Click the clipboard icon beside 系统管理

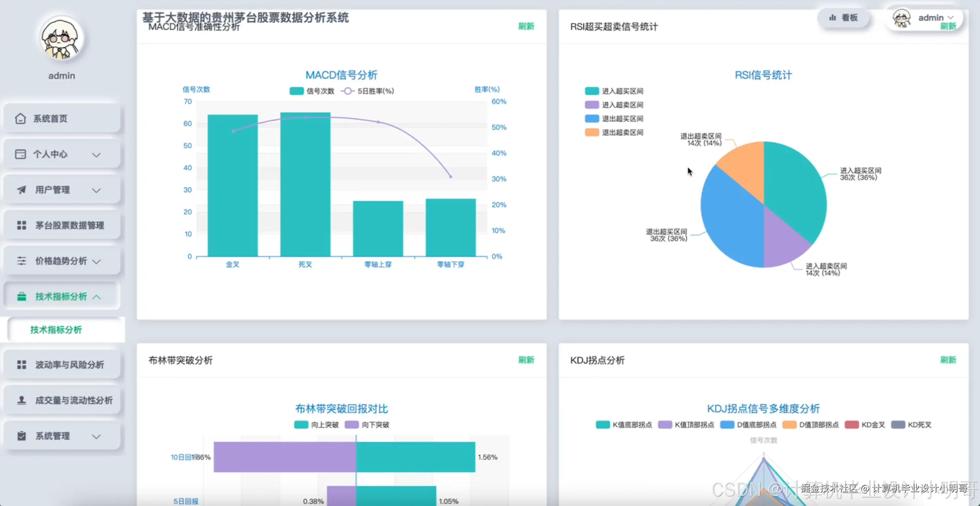click(21, 436)
